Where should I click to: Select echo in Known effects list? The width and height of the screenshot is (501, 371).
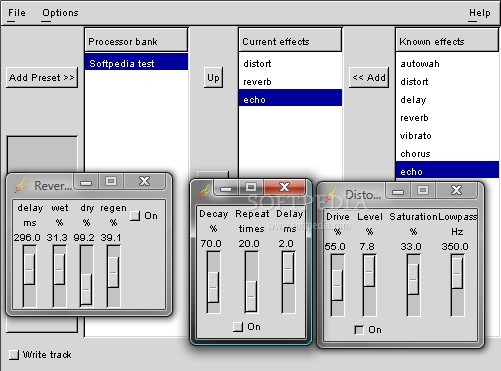pos(447,170)
